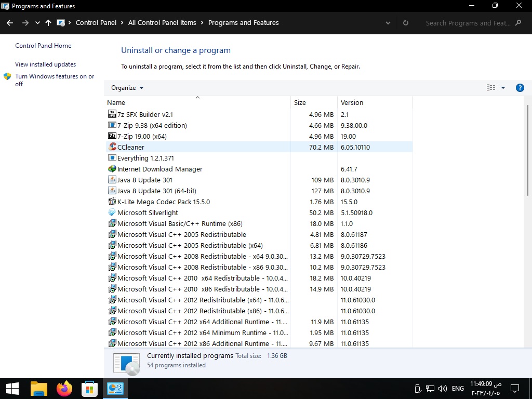532x399 pixels.
Task: Select Microsoft Visual C++ 2010 x86 Redistributable row
Action: coord(258,289)
